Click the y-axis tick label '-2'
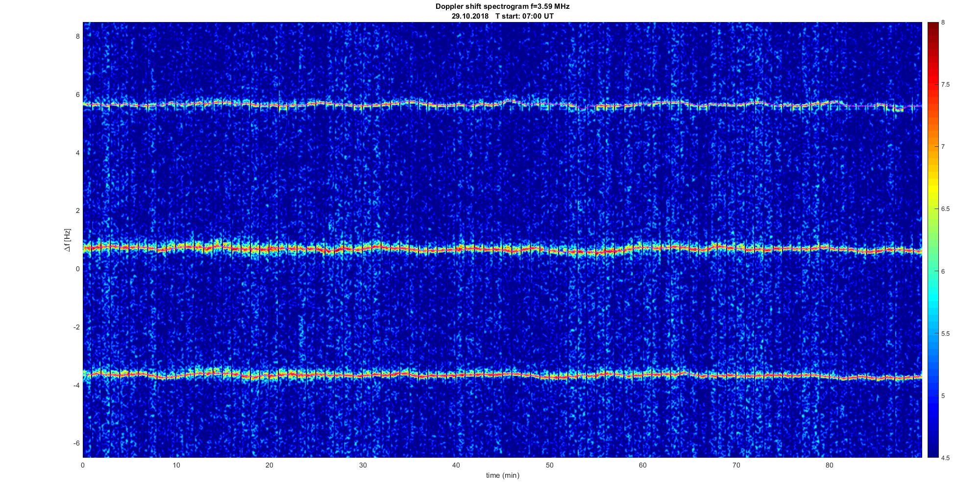Screen dimensions: 980x491 (x=76, y=327)
